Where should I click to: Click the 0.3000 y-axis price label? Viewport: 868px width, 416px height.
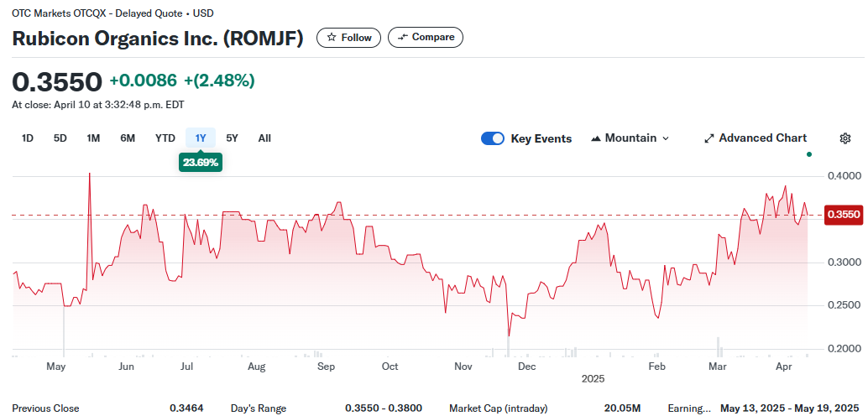[843, 263]
